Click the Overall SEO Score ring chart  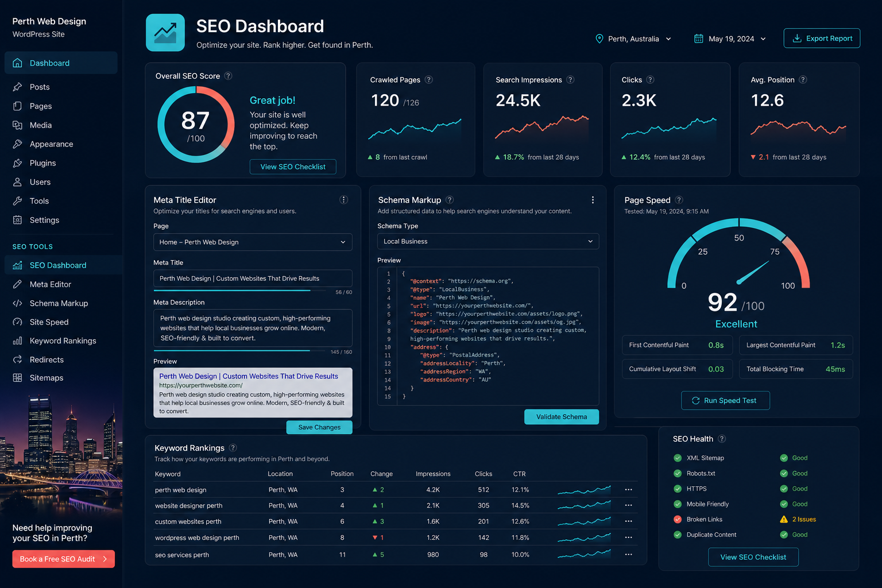[x=196, y=125]
